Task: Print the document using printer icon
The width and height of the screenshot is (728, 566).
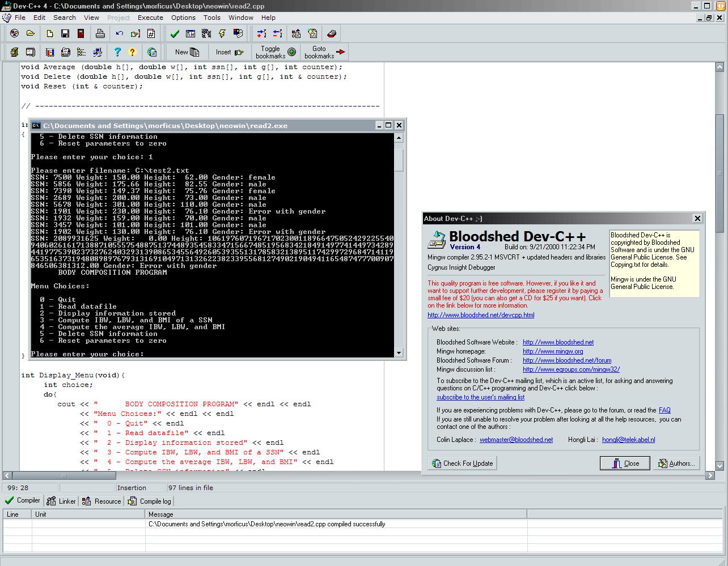Action: click(100, 33)
